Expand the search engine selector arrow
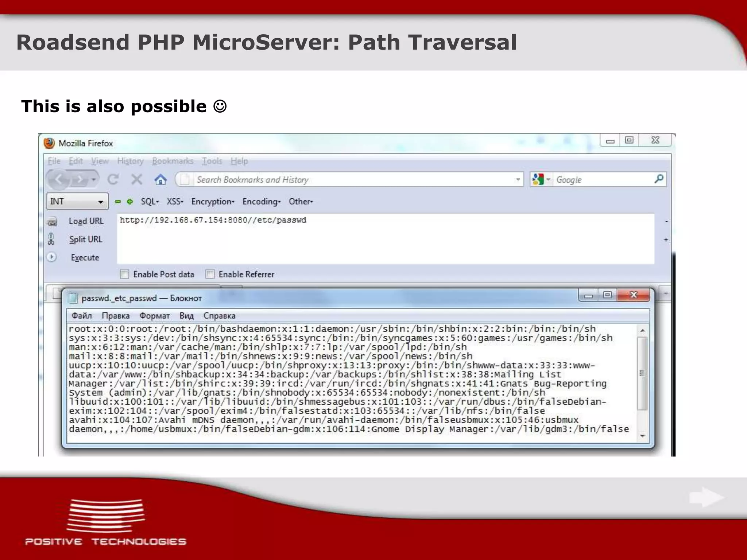747x560 pixels. (548, 179)
